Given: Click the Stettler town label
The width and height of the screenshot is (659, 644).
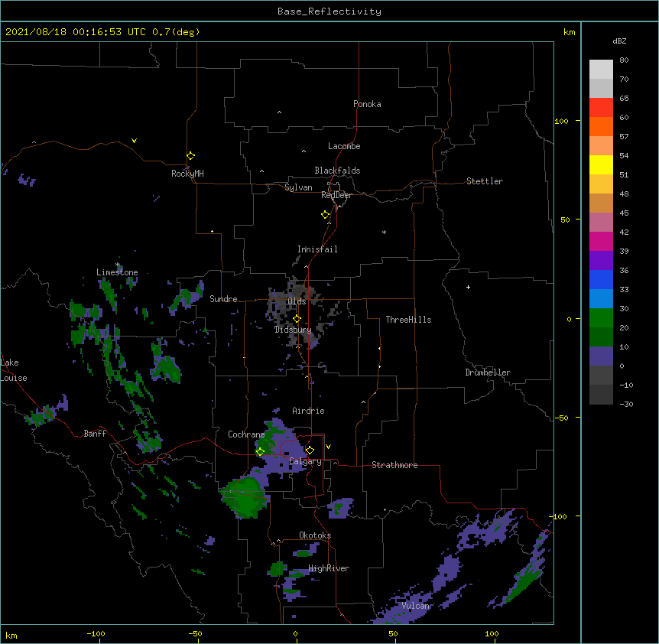Looking at the screenshot, I should pos(485,181).
